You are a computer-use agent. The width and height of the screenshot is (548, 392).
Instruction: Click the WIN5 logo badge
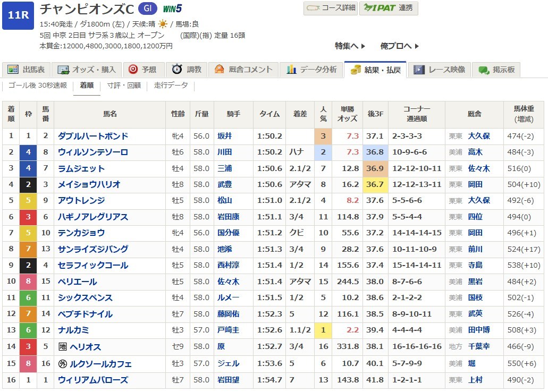click(172, 8)
